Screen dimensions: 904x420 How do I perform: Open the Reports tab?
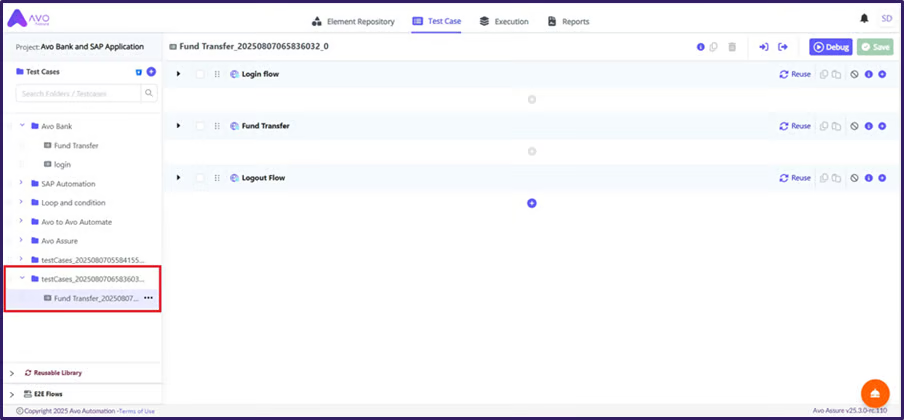568,21
